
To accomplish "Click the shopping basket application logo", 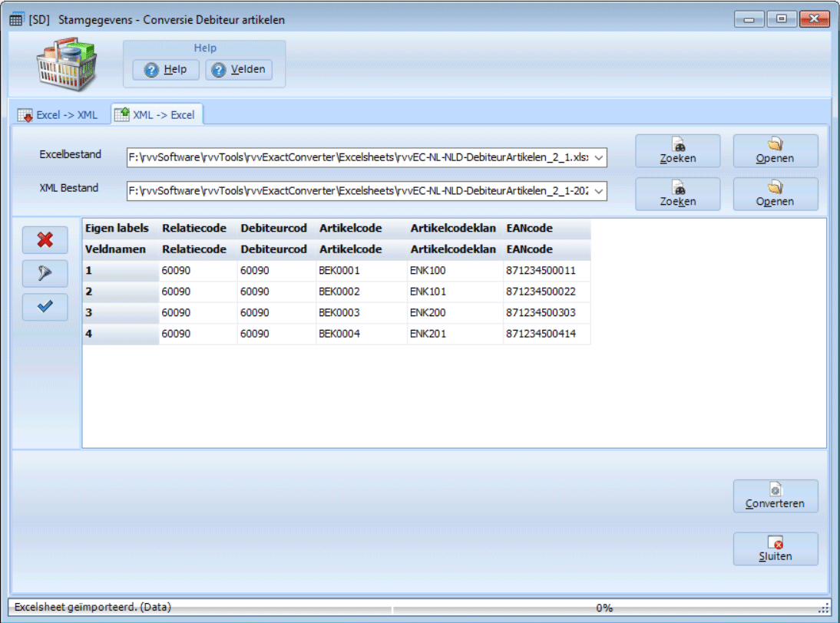I will 67,64.
